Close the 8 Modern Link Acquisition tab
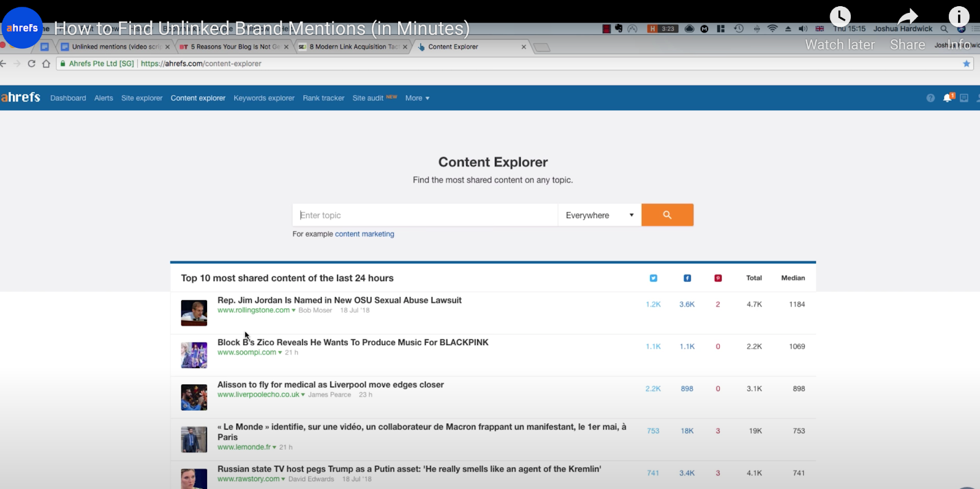 pos(405,47)
